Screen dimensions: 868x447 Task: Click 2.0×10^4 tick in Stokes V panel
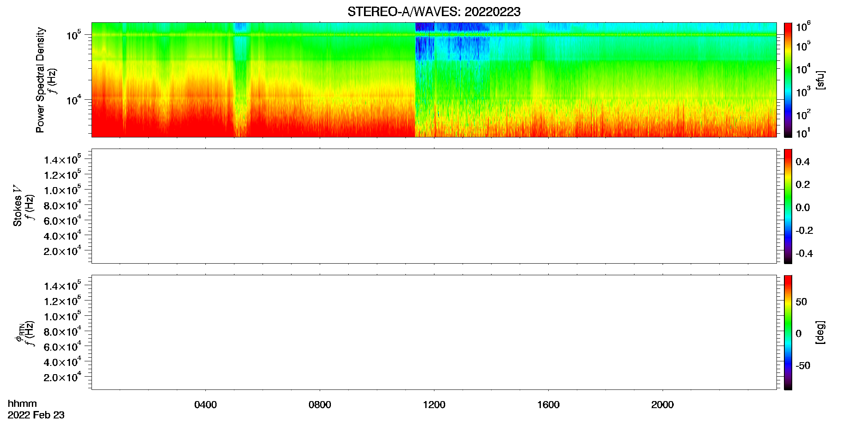(63, 251)
